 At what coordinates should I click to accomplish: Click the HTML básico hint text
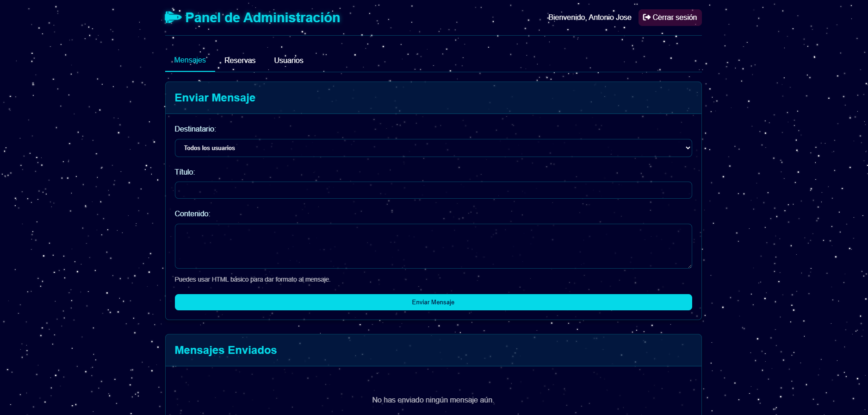pos(253,280)
